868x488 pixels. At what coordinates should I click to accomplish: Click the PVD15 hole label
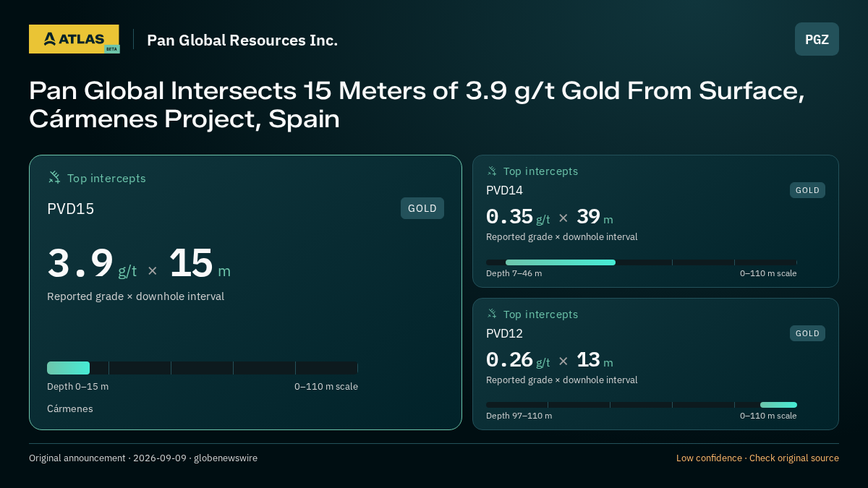click(71, 209)
